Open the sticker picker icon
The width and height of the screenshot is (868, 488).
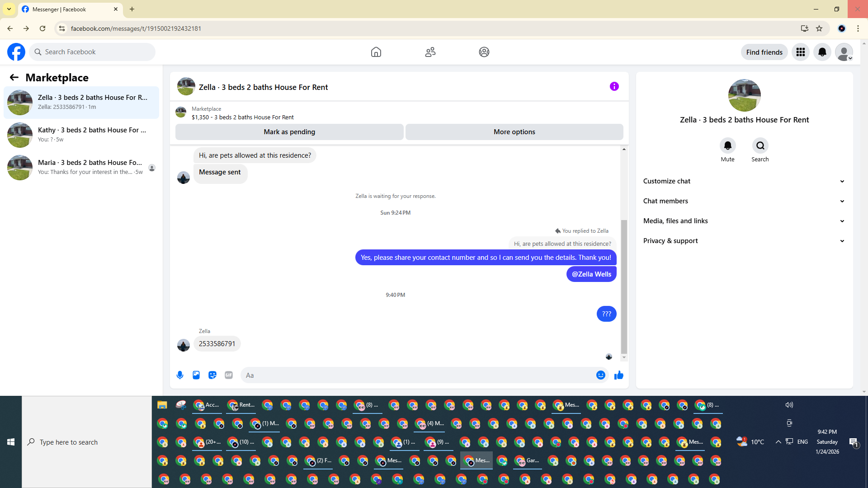click(x=212, y=375)
